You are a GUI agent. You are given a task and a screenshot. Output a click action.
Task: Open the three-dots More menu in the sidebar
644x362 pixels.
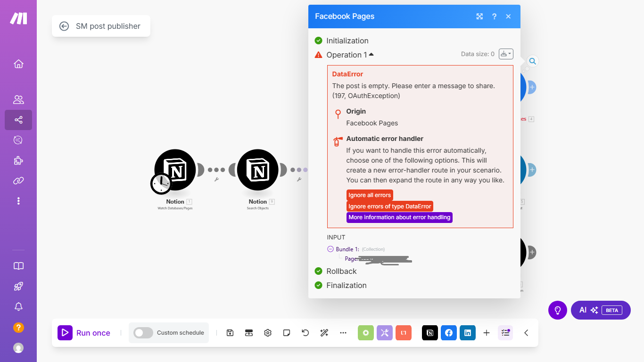18,201
